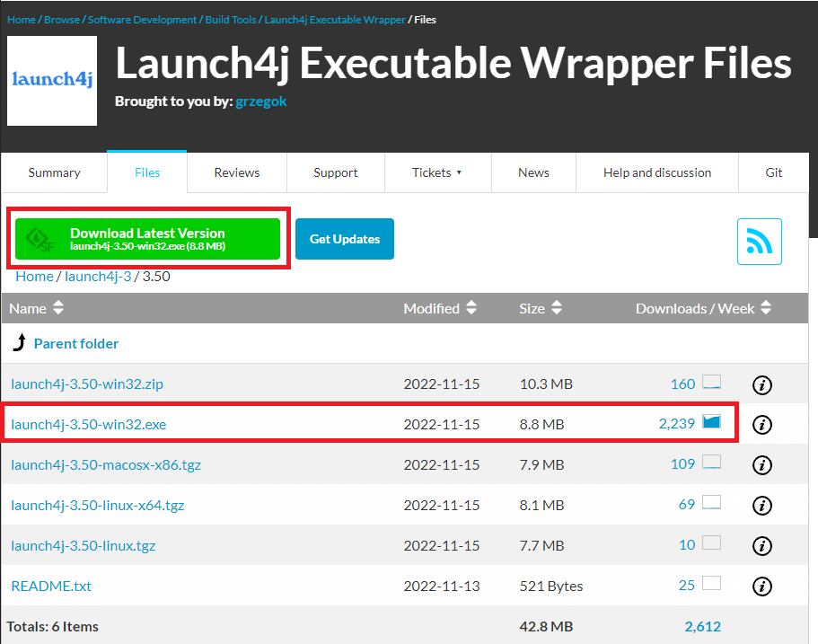Open Launch4j Executable Wrapper breadcrumb link
The height and width of the screenshot is (644, 818).
[335, 20]
